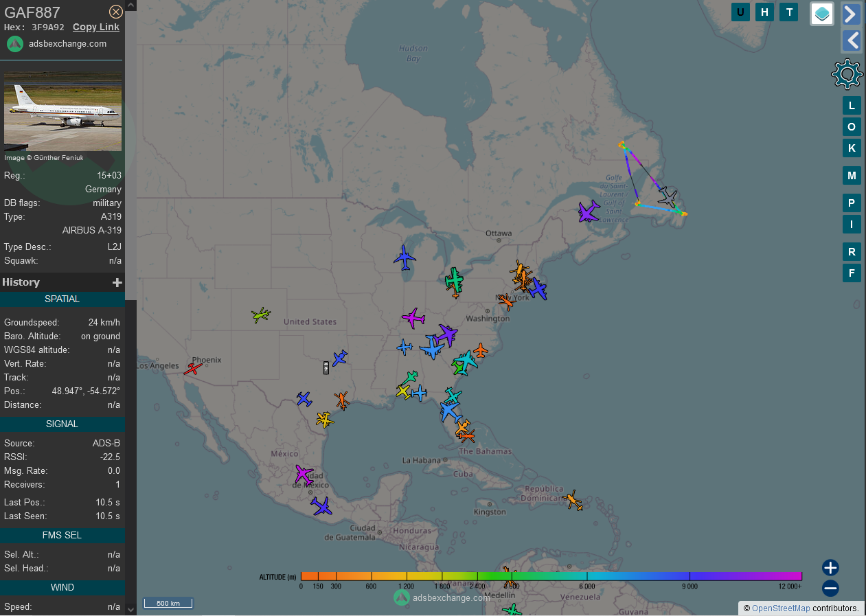Click the sidebar scroll down arrow
Viewport: 866px width, 616px height.
tap(131, 609)
